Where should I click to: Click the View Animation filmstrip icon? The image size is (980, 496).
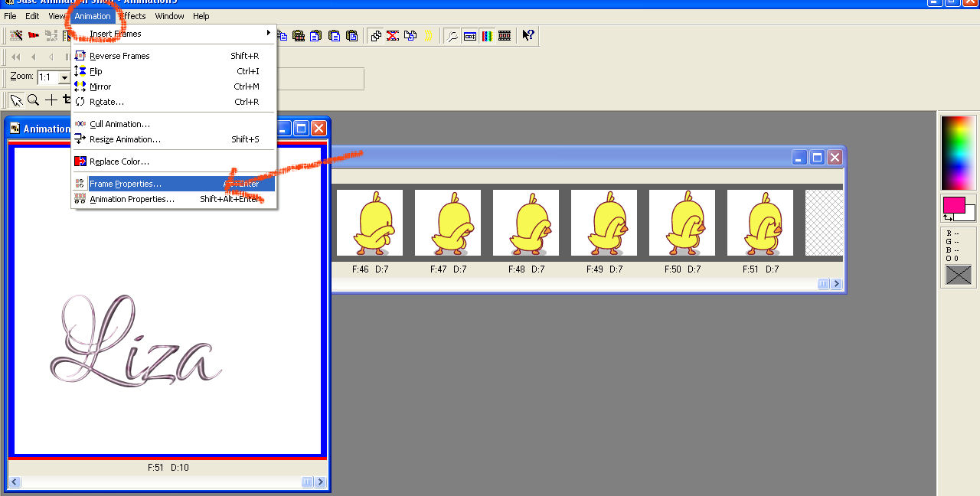(x=505, y=35)
